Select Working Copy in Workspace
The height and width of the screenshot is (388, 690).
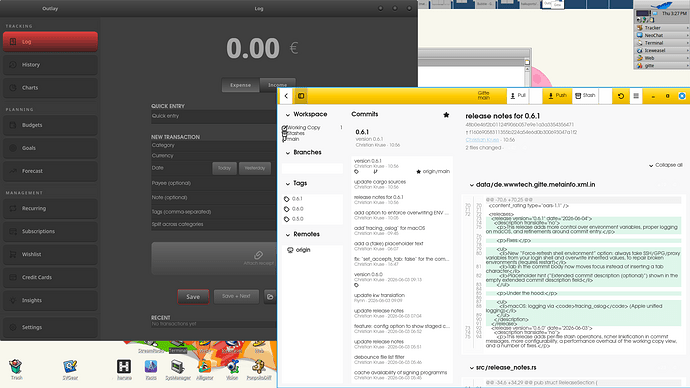click(312, 128)
